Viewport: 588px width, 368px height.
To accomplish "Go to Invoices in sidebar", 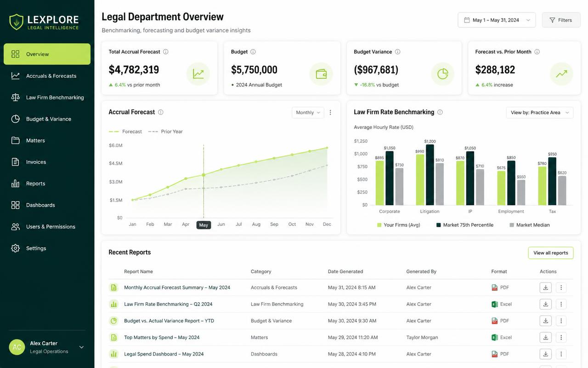I will pyautogui.click(x=47, y=162).
